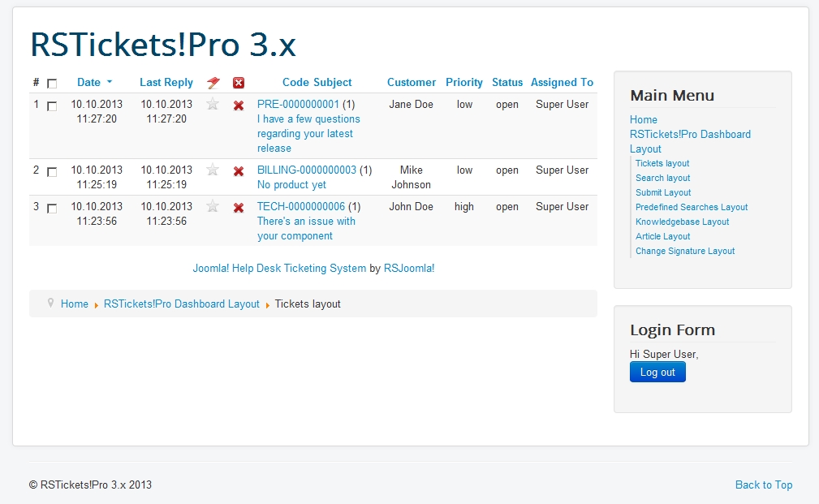Screen dimensions: 819x504
Task: Sort tickets by Assigned To column
Action: pyautogui.click(x=562, y=82)
